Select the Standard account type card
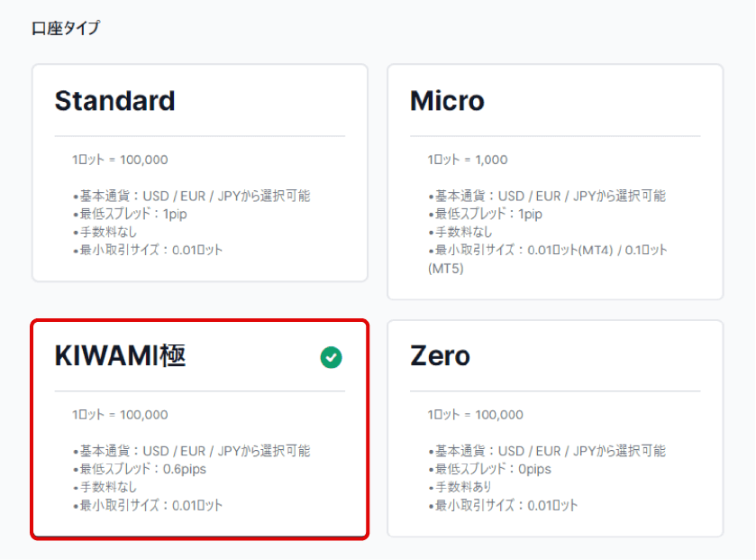Viewport: 756px width, 560px height. click(x=199, y=173)
